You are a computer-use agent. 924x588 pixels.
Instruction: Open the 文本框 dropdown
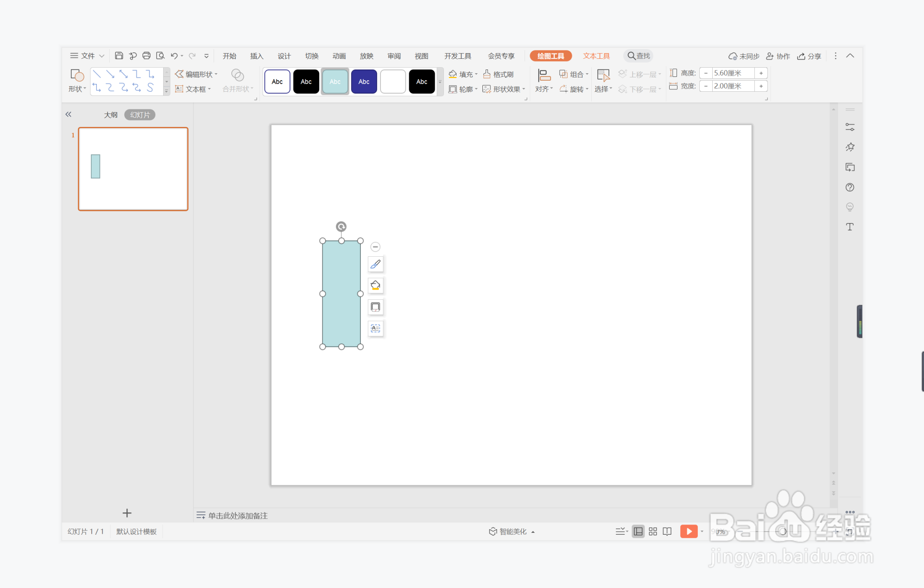pos(193,89)
